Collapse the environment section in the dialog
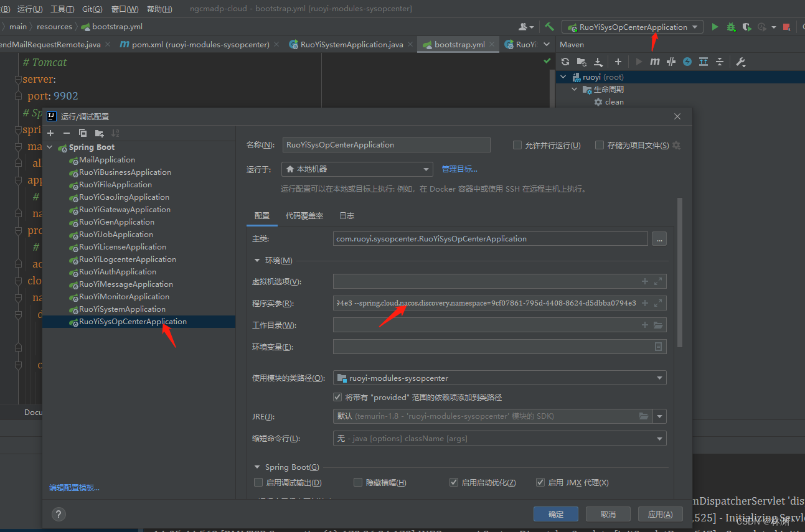Screen dimensions: 805x532 pos(257,261)
